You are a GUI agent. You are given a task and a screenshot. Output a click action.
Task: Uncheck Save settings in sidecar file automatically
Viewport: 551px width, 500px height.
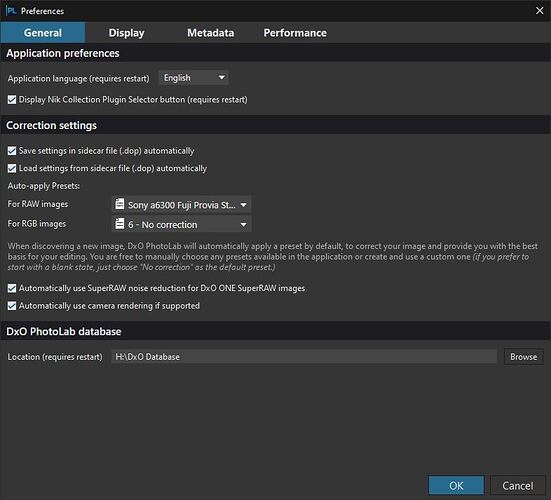12,151
